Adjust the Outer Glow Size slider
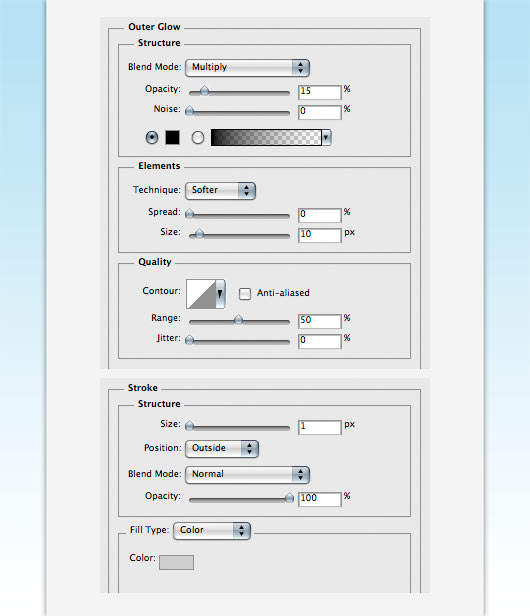 tap(200, 235)
